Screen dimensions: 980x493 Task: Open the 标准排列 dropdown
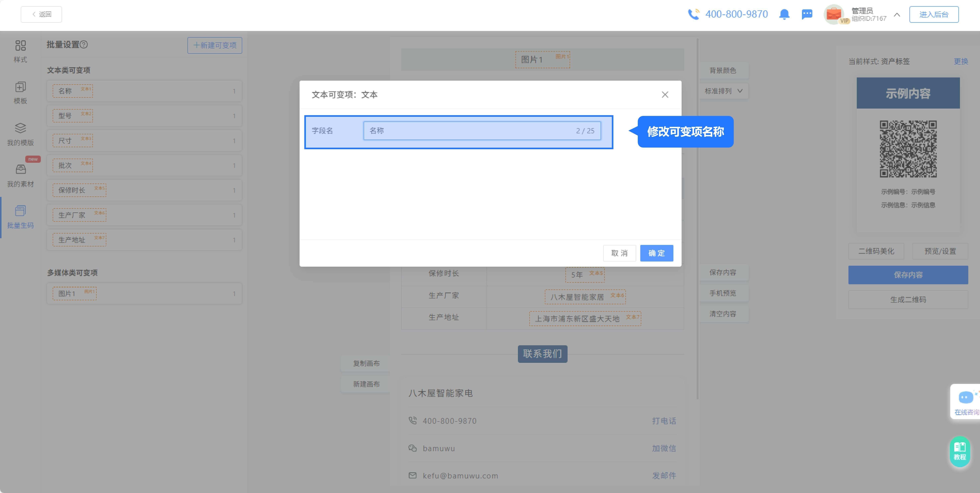click(723, 91)
